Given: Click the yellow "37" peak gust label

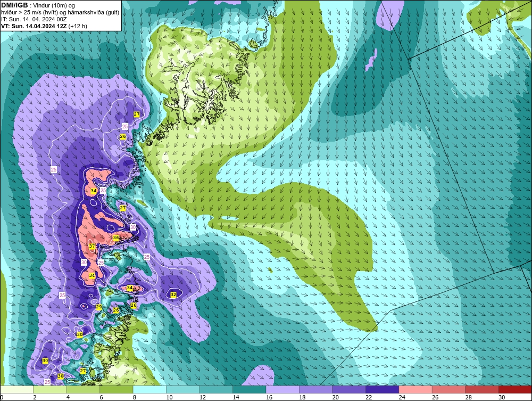Looking at the screenshot, I should (92, 246).
